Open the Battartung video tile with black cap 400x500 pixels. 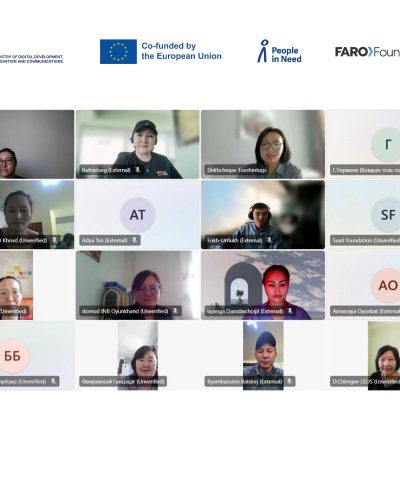pos(138,144)
